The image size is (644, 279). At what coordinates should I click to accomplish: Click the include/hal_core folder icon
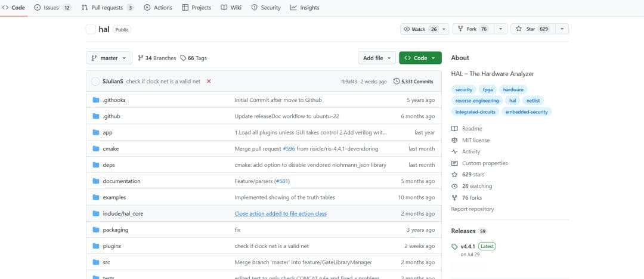[96, 213]
